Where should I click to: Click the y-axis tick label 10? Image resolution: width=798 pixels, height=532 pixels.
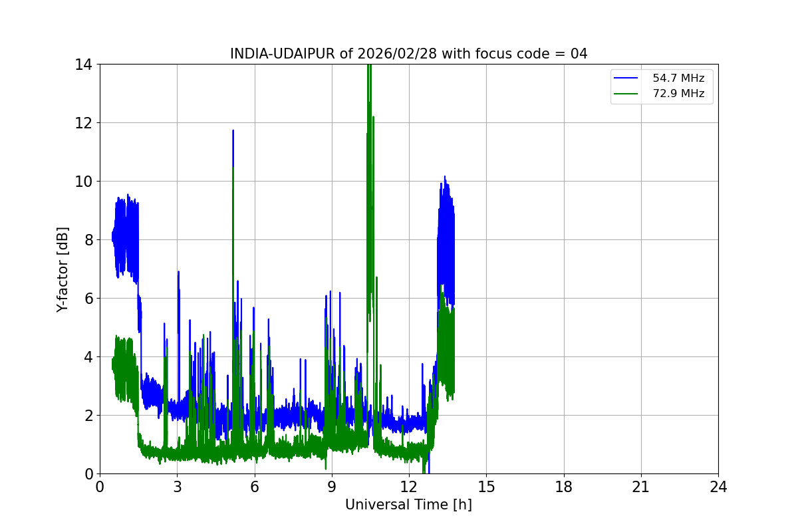(83, 182)
